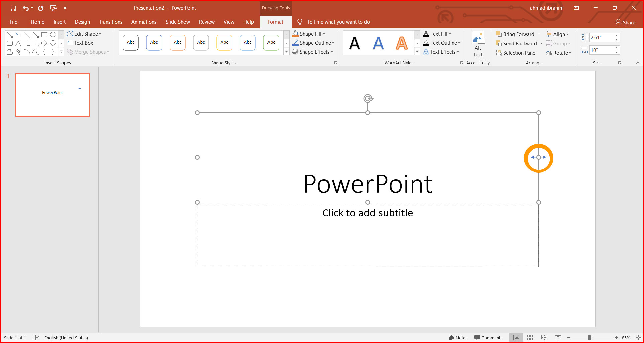Click Bring Forward button
The image size is (644, 343).
coord(515,34)
